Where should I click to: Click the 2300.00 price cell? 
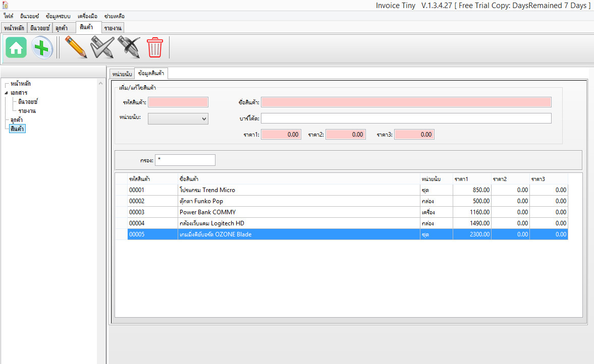(472, 234)
